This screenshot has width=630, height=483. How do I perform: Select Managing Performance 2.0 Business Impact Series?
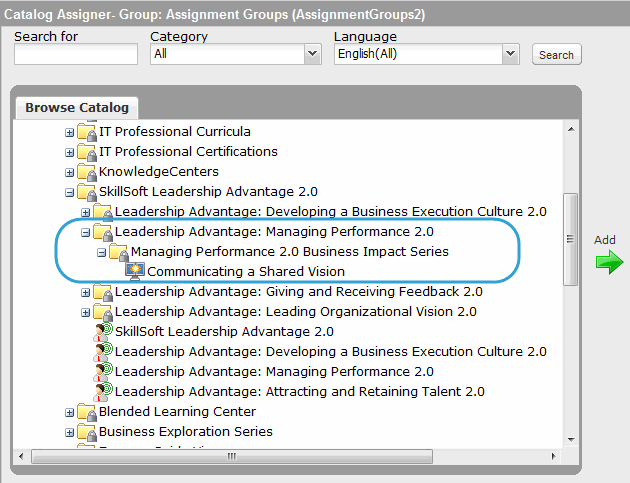pos(290,252)
